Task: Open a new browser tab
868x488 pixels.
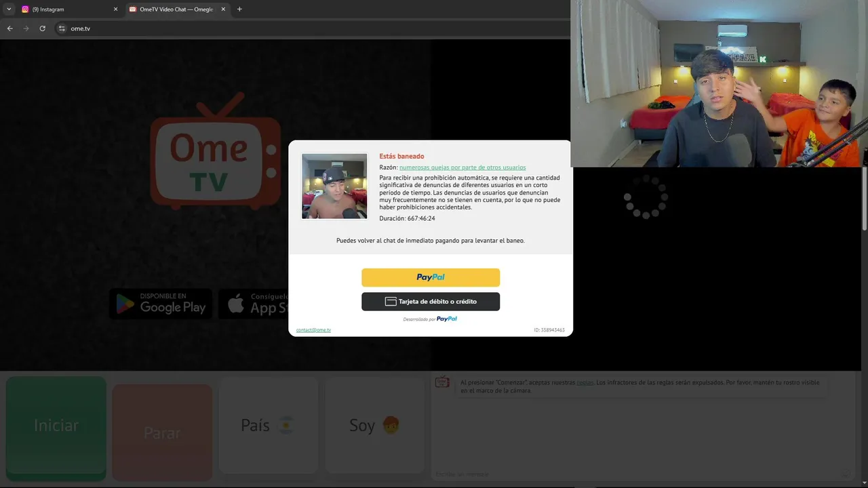Action: (239, 9)
